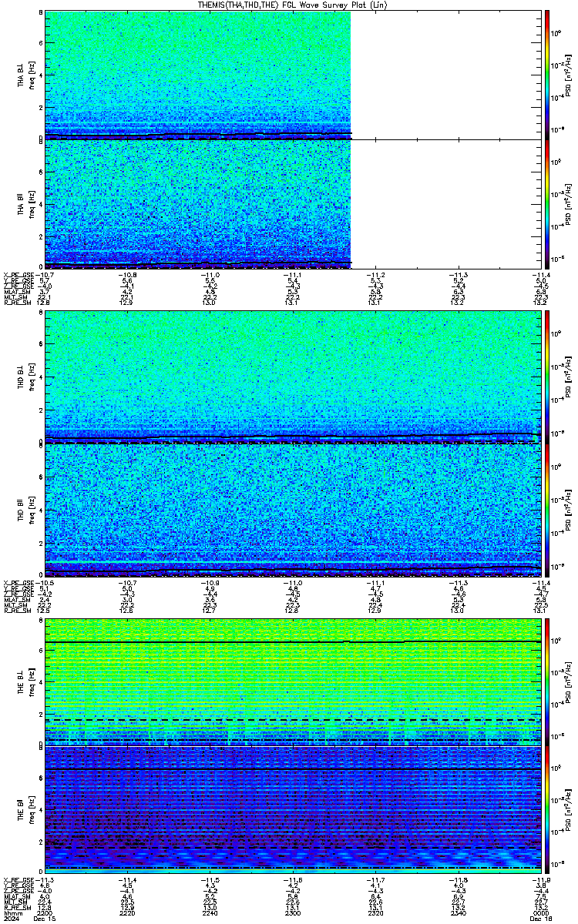Click the THD B∥ PSD color bar
Image resolution: width=578 pixels, height=924 pixels.
(x=547, y=510)
